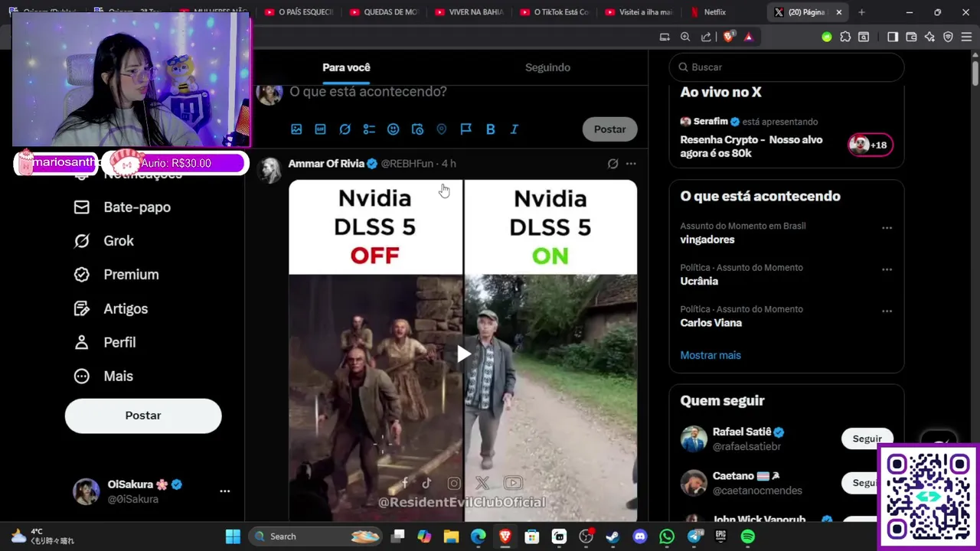This screenshot has width=980, height=551.
Task: Open options for the vingadores trend
Action: tap(887, 228)
